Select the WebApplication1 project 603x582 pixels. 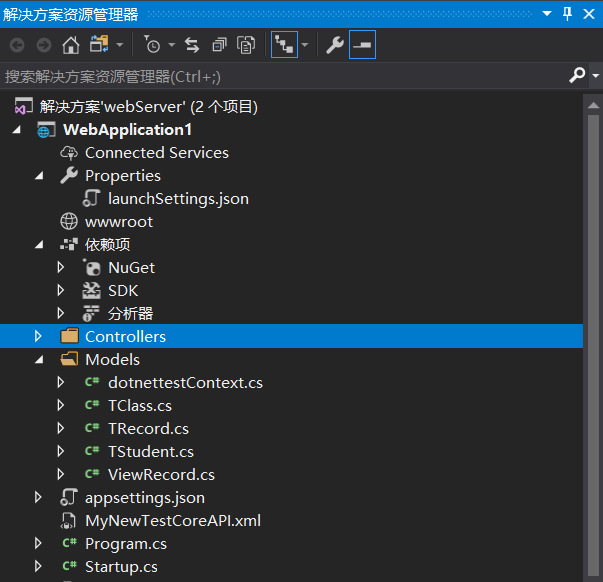(x=127, y=130)
